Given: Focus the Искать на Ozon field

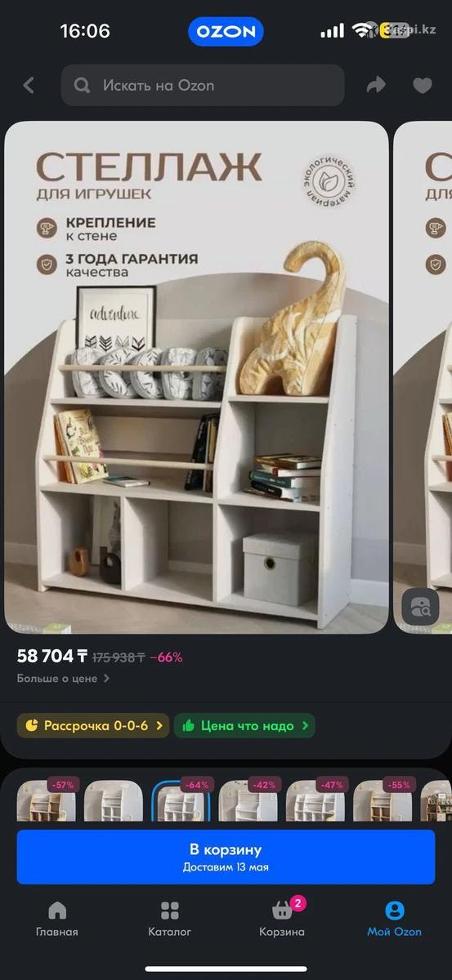Looking at the screenshot, I should pyautogui.click(x=203, y=85).
